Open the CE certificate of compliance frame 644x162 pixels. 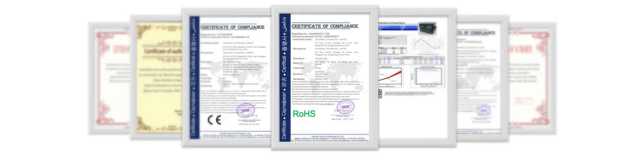click(x=227, y=78)
